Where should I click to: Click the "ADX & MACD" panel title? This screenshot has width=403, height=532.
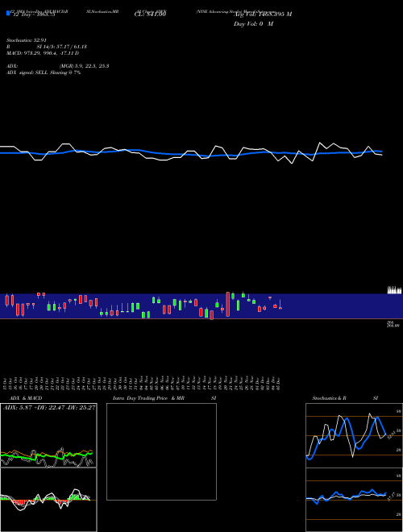(x=26, y=398)
